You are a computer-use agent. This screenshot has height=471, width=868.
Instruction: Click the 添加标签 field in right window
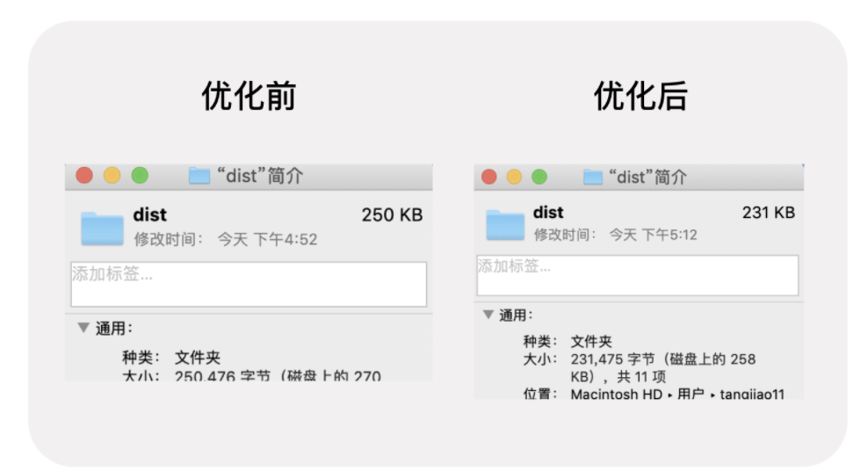coord(638,275)
